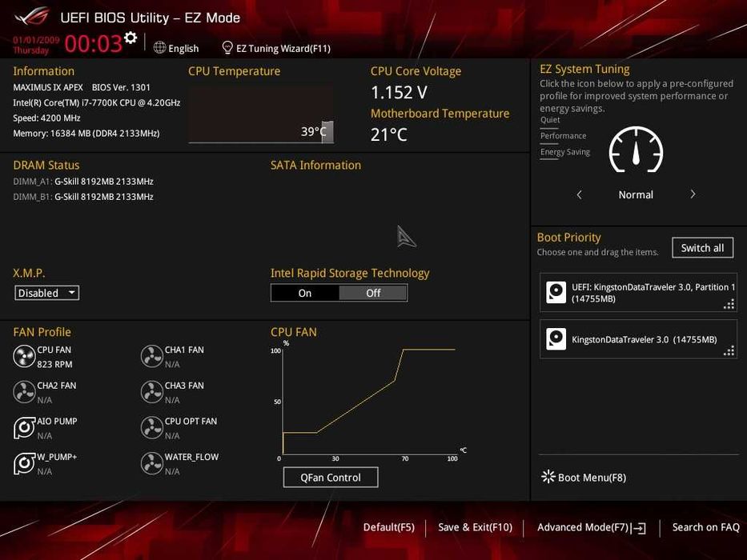Viewport: 747px width, 560px height.
Task: Click the CPU temperature bar indicator
Action: click(327, 132)
